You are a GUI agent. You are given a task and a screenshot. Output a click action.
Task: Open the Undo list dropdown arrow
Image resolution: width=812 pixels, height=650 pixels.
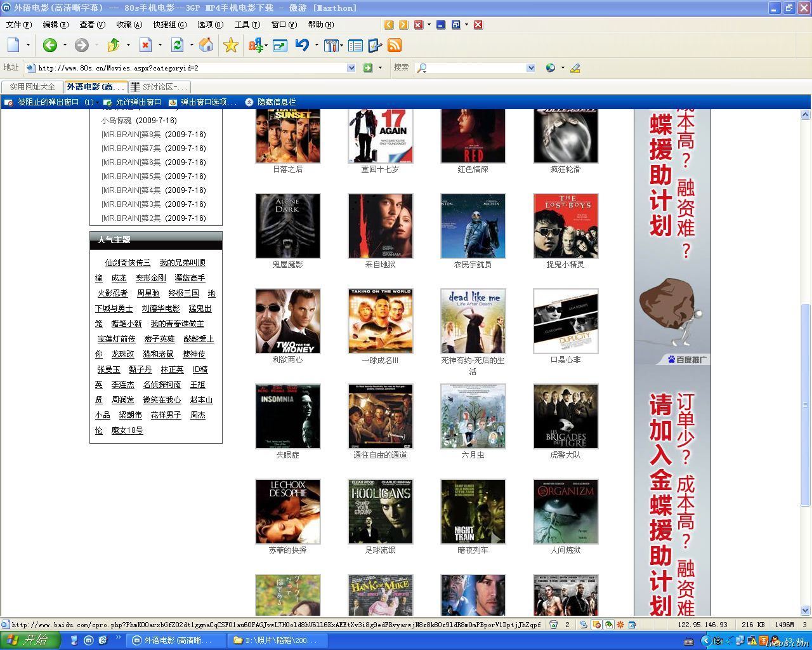point(317,45)
